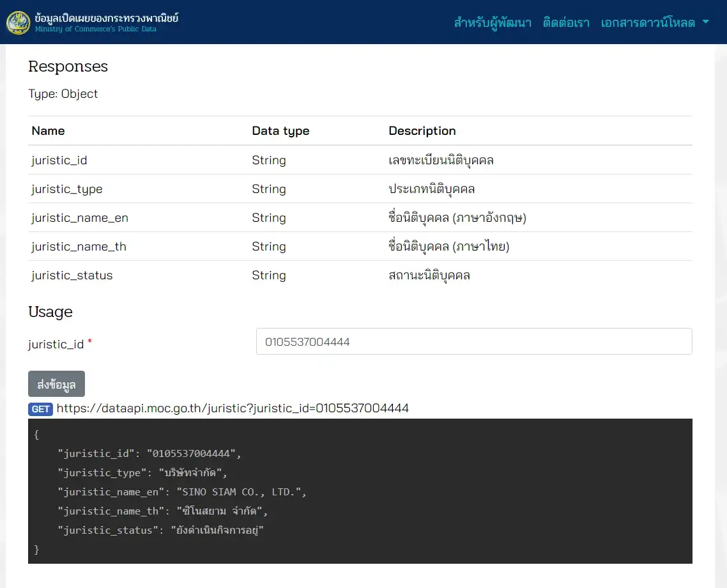
Task: Click the Ministry of Commerce logo emblem
Action: point(18,23)
